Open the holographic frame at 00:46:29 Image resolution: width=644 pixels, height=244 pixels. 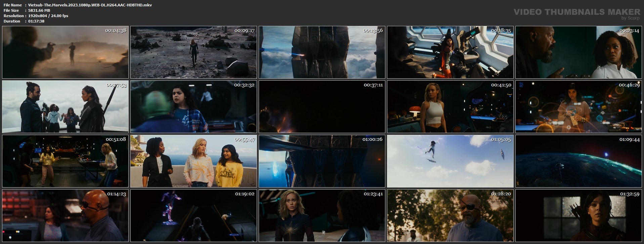pyautogui.click(x=578, y=107)
